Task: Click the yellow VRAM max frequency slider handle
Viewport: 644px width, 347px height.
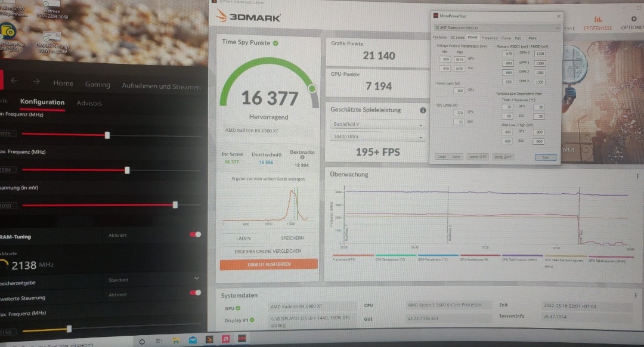Action: click(x=69, y=329)
